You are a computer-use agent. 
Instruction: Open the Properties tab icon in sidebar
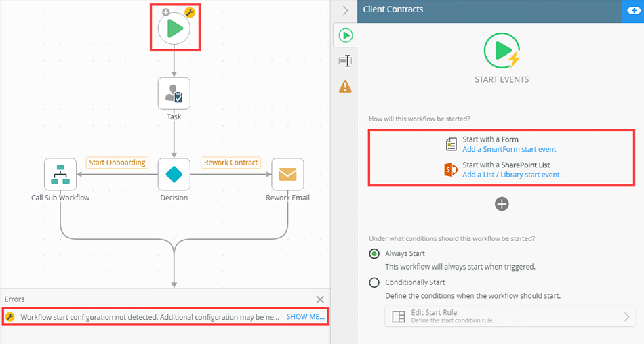(x=345, y=61)
